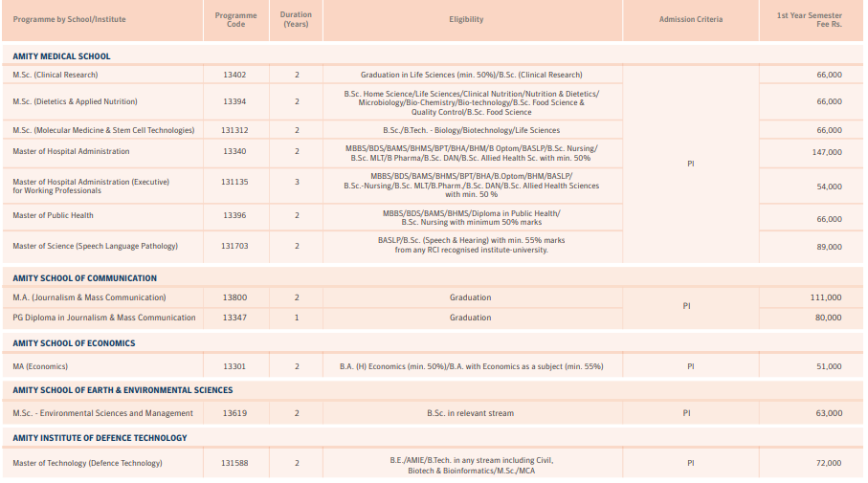Click the 'B.E./AMIE/B.Tech. in any stream' eligibility
Viewport: 868px width, 483px height.
coord(472,466)
